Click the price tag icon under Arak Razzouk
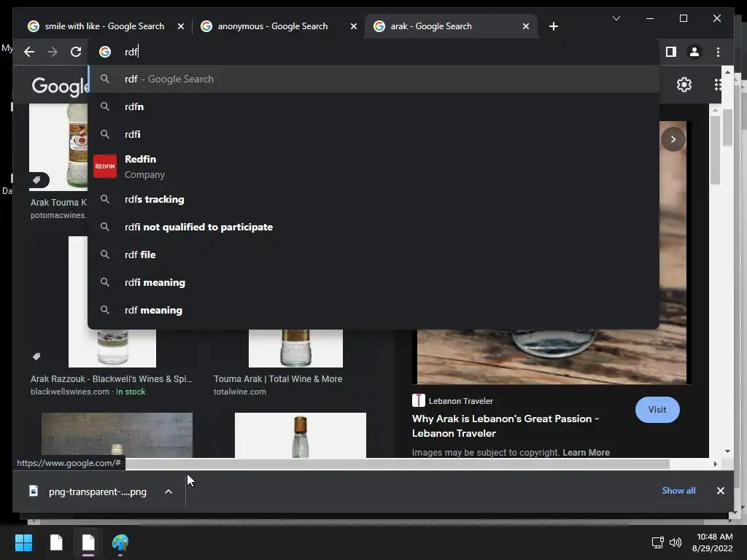Viewport: 747px width, 560px height. (x=36, y=357)
